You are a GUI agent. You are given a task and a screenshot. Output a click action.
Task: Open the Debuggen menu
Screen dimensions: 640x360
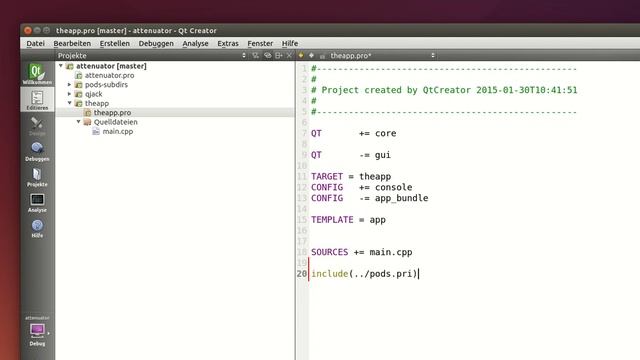pyautogui.click(x=156, y=43)
